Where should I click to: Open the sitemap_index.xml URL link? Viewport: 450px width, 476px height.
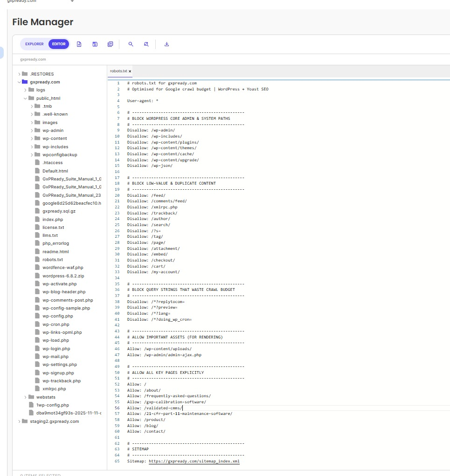(x=194, y=461)
